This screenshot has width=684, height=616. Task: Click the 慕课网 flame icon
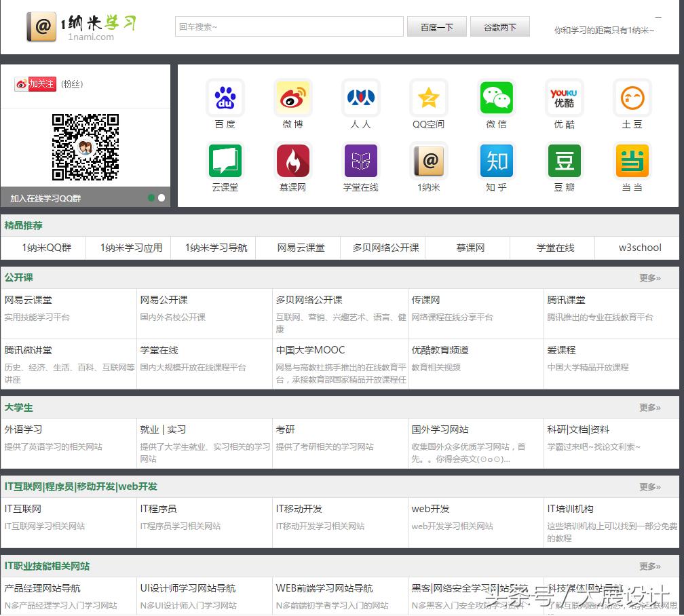[x=293, y=161]
